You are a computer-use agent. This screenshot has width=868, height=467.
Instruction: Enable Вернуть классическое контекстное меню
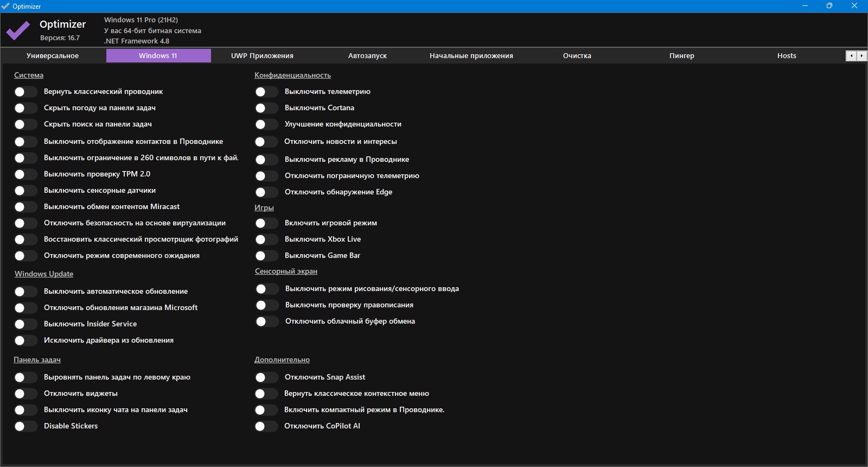pyautogui.click(x=266, y=394)
